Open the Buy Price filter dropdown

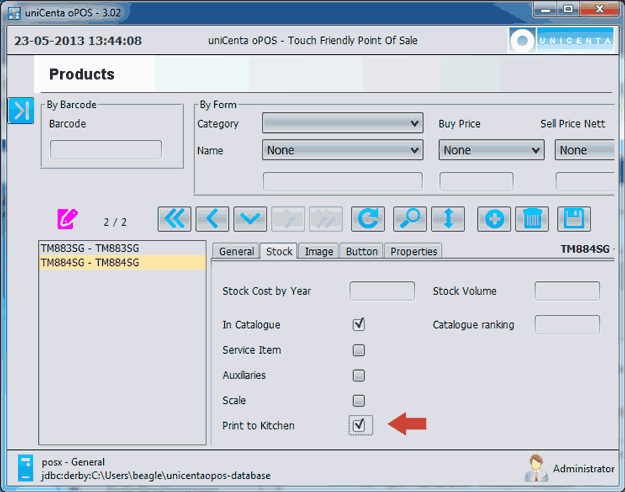(x=491, y=150)
